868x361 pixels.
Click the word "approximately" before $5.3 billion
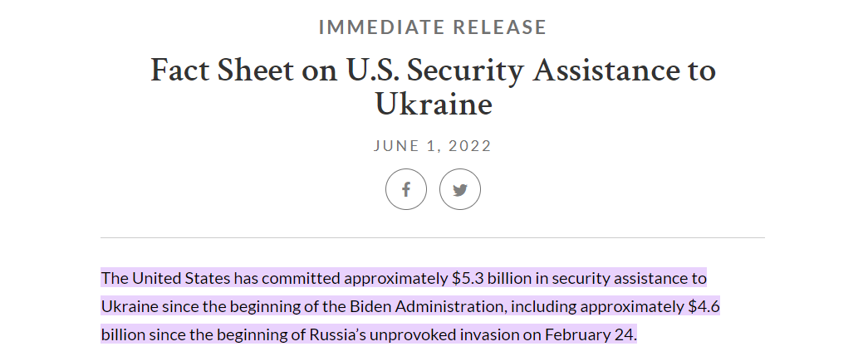tap(396, 278)
